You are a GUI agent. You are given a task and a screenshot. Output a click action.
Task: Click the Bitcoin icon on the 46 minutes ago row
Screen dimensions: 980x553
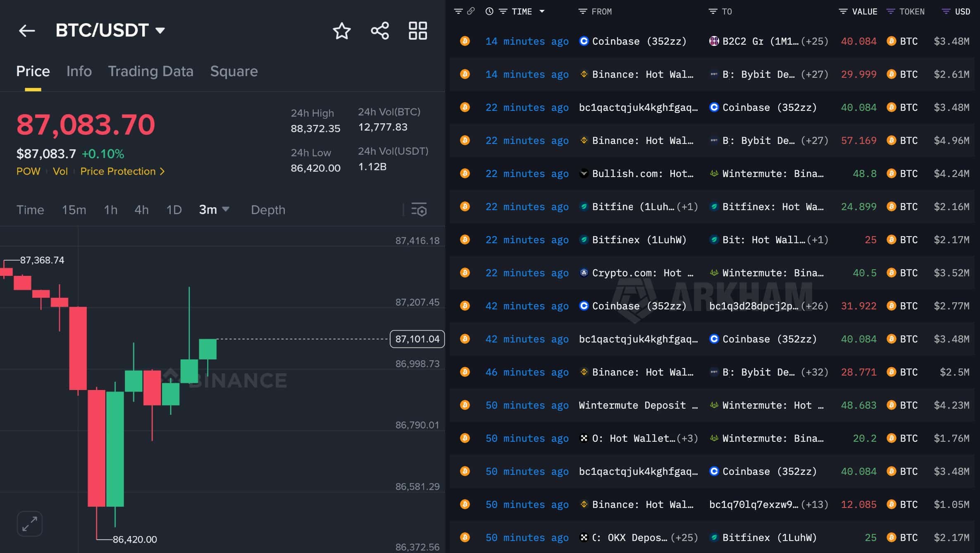(465, 372)
